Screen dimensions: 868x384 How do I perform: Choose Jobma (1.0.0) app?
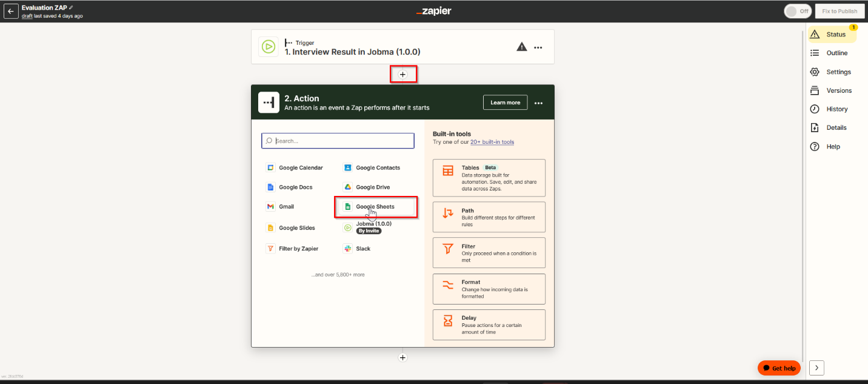pos(368,227)
